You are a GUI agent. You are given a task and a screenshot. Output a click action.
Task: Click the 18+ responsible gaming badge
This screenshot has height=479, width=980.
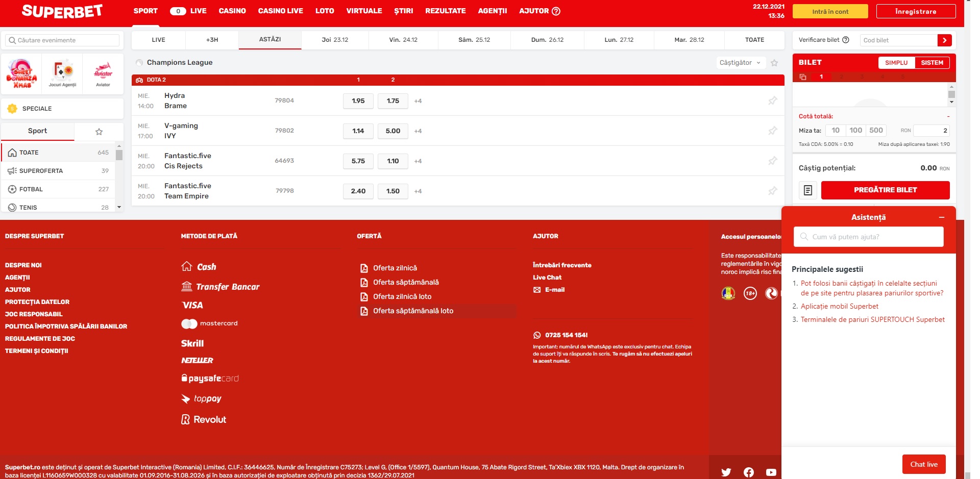750,293
